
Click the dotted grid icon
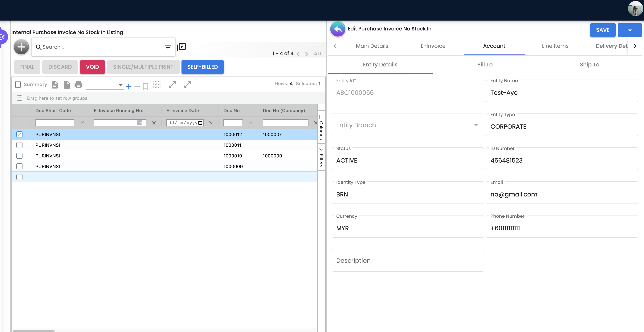click(x=157, y=85)
